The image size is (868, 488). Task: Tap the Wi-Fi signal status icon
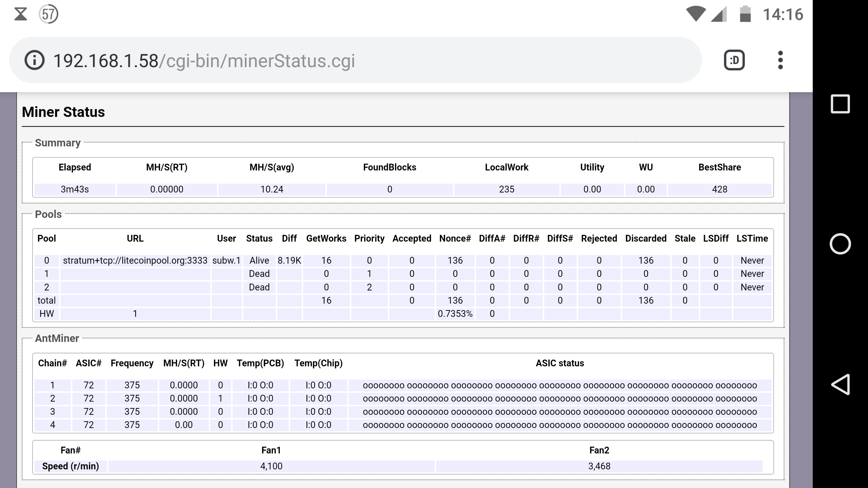pos(695,15)
